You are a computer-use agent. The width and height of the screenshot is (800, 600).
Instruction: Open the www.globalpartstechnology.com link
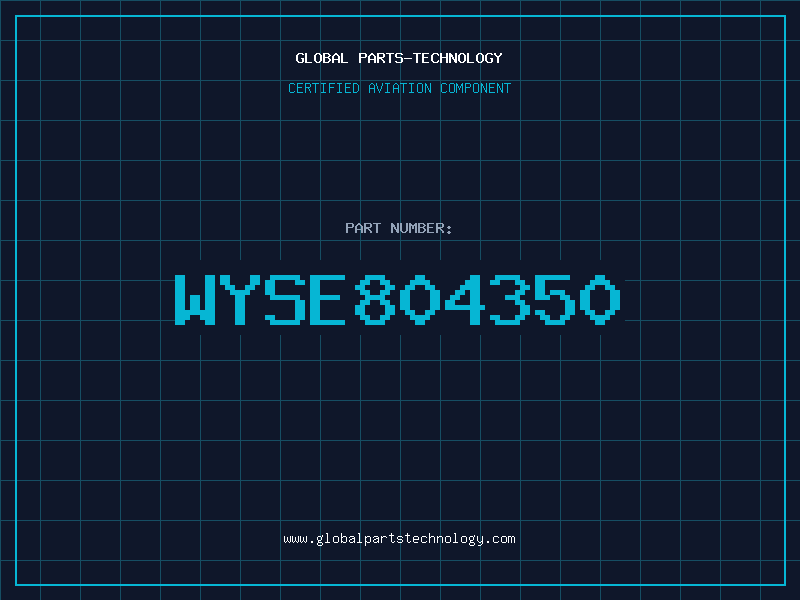click(399, 539)
